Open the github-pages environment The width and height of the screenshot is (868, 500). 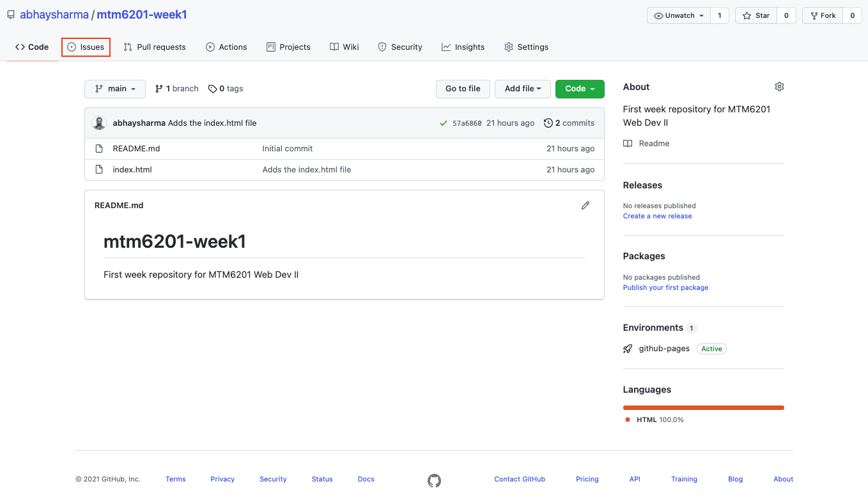pyautogui.click(x=664, y=349)
